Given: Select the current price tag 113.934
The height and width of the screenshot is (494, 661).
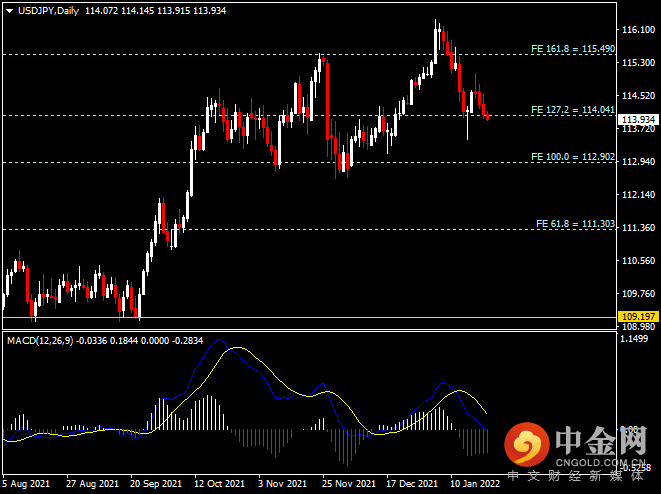Looking at the screenshot, I should [638, 120].
